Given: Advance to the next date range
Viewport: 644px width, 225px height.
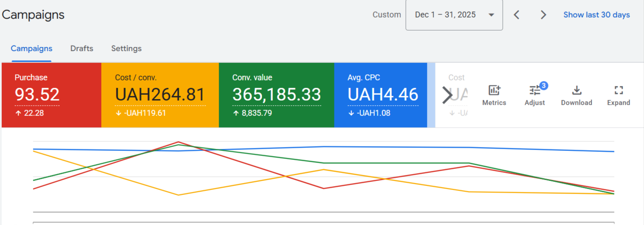Looking at the screenshot, I should coord(543,15).
